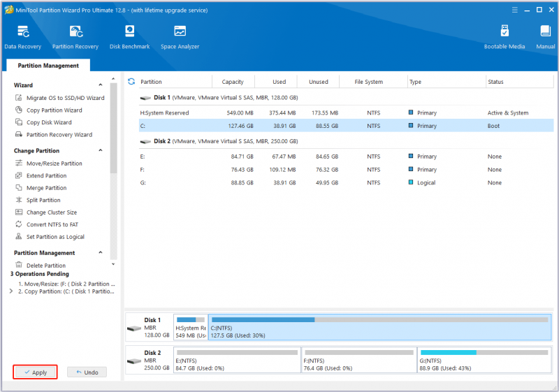Image resolution: width=559 pixels, height=392 pixels.
Task: Switch to Partition Management tab
Action: point(48,66)
